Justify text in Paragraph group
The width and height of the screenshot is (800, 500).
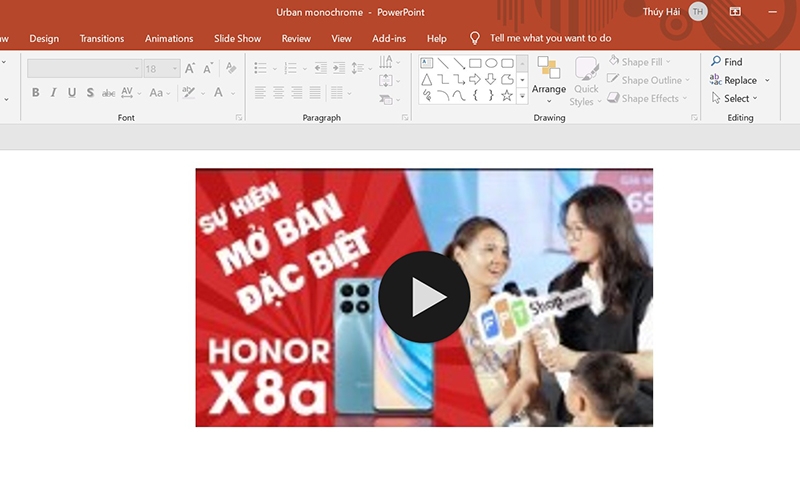point(315,93)
